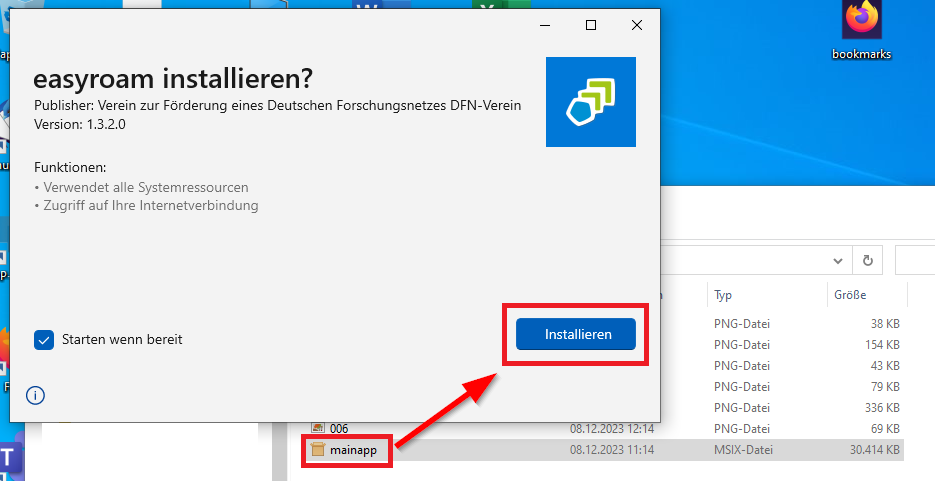Image resolution: width=935 pixels, height=481 pixels.
Task: Click Verwendet alle Systemressourcen text
Action: [146, 187]
